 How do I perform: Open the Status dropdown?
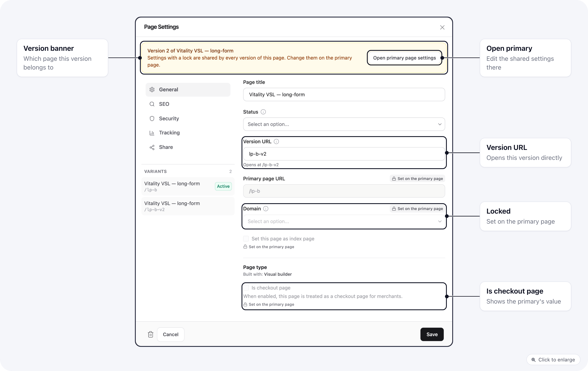click(344, 124)
